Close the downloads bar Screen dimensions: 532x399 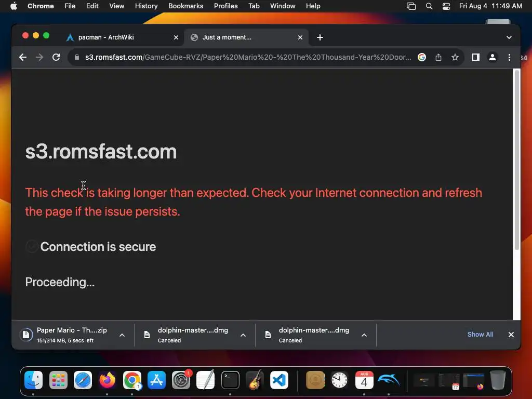pos(511,335)
